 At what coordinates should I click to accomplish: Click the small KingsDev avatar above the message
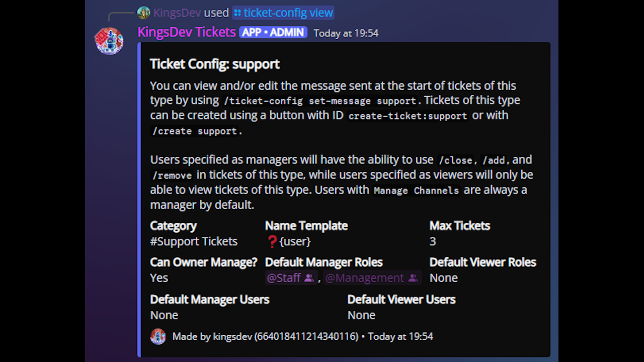pyautogui.click(x=144, y=13)
